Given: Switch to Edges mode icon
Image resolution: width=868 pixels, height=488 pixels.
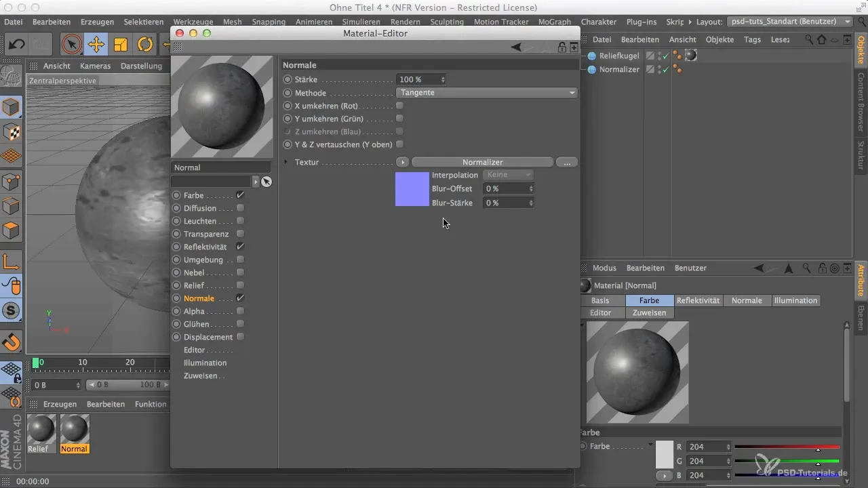Looking at the screenshot, I should (x=12, y=206).
